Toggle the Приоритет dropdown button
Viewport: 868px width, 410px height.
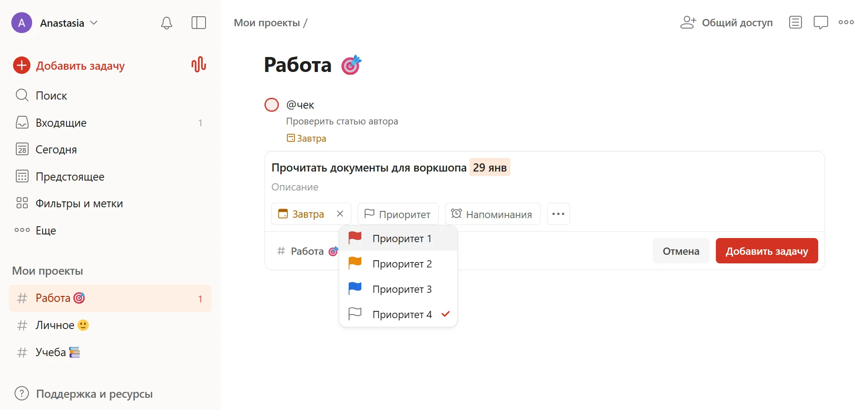398,214
